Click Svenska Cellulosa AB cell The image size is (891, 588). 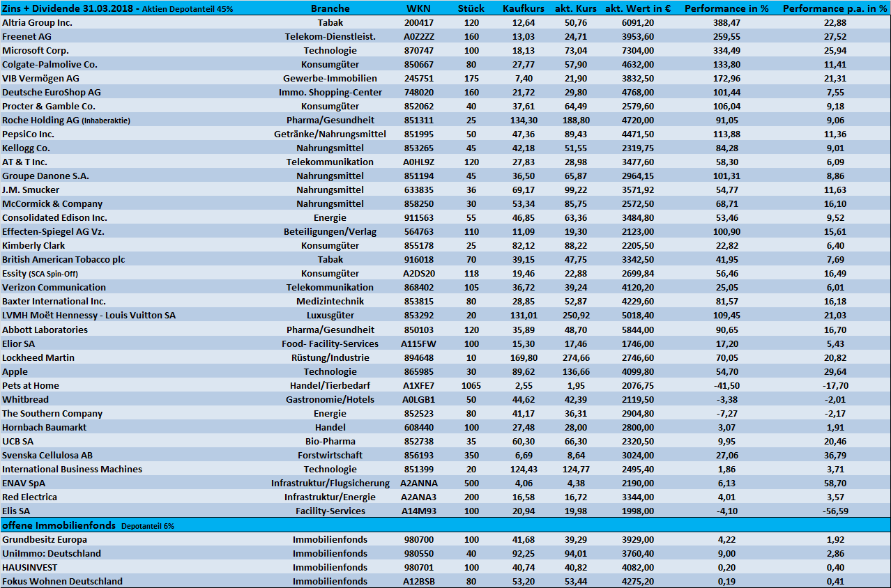(47, 455)
